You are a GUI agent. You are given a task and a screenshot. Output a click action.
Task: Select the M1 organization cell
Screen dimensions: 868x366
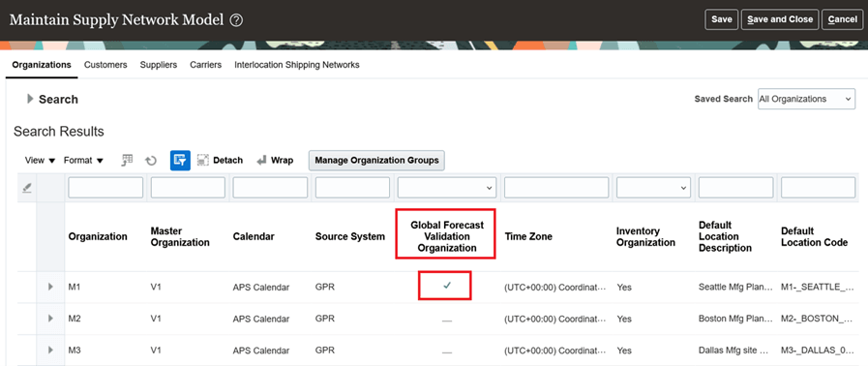click(75, 287)
